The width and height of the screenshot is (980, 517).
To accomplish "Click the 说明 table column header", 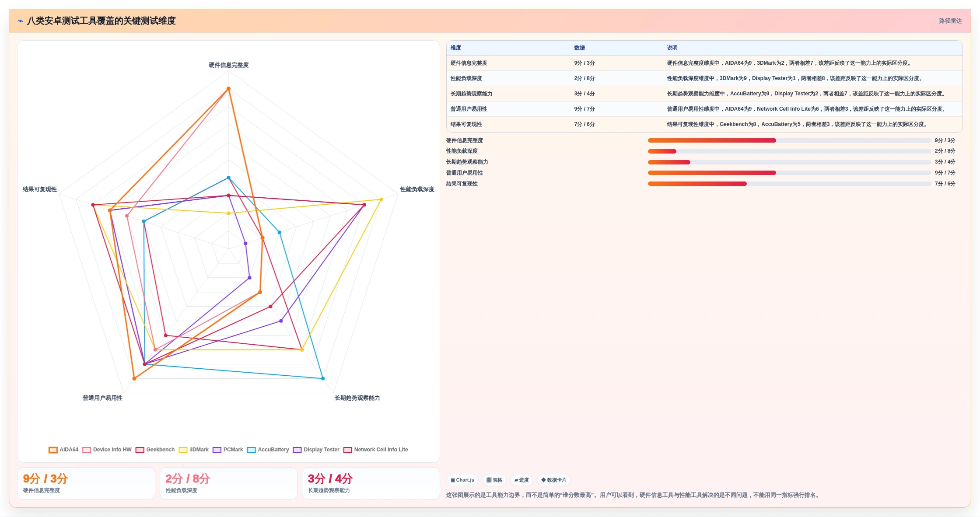I will pyautogui.click(x=672, y=48).
